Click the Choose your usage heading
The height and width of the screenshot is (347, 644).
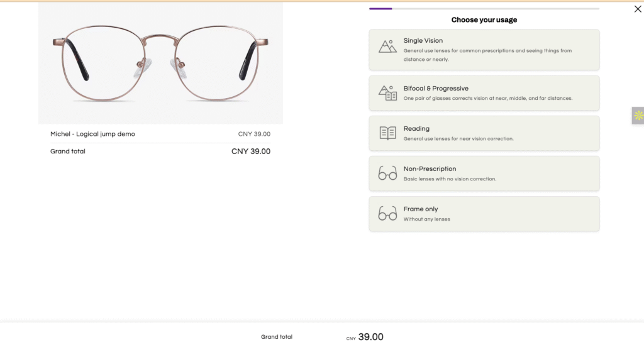484,19
